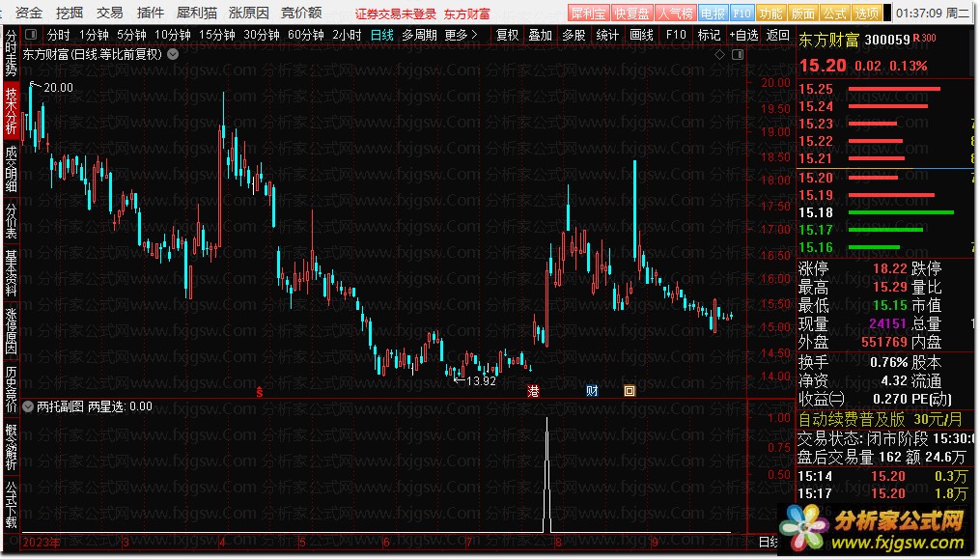Open the 成交明细 side tab
Screen dimensions: 980x559
12,169
